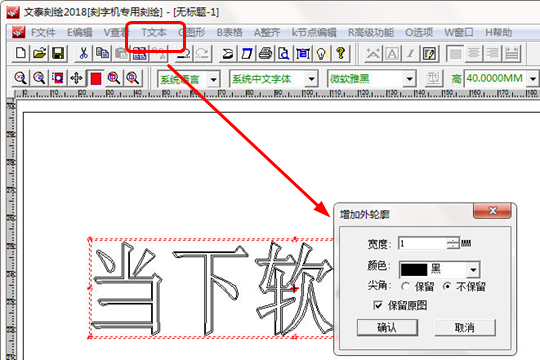This screenshot has height=360, width=540.
Task: Click the outlined character 当 on canvas
Action: point(127,288)
